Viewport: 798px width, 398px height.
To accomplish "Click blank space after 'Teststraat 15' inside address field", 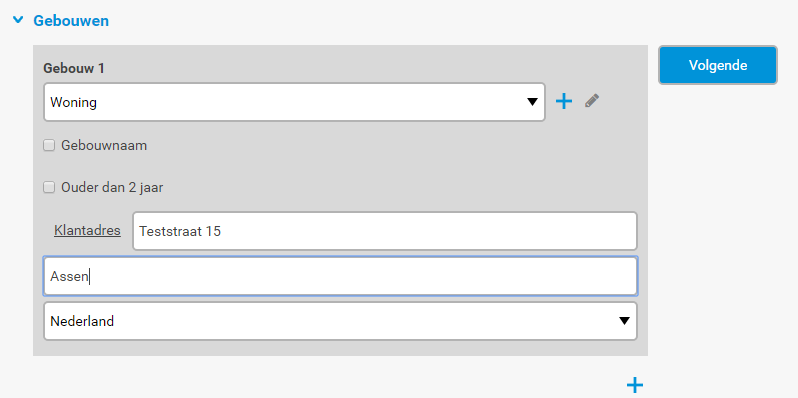I will click(428, 231).
